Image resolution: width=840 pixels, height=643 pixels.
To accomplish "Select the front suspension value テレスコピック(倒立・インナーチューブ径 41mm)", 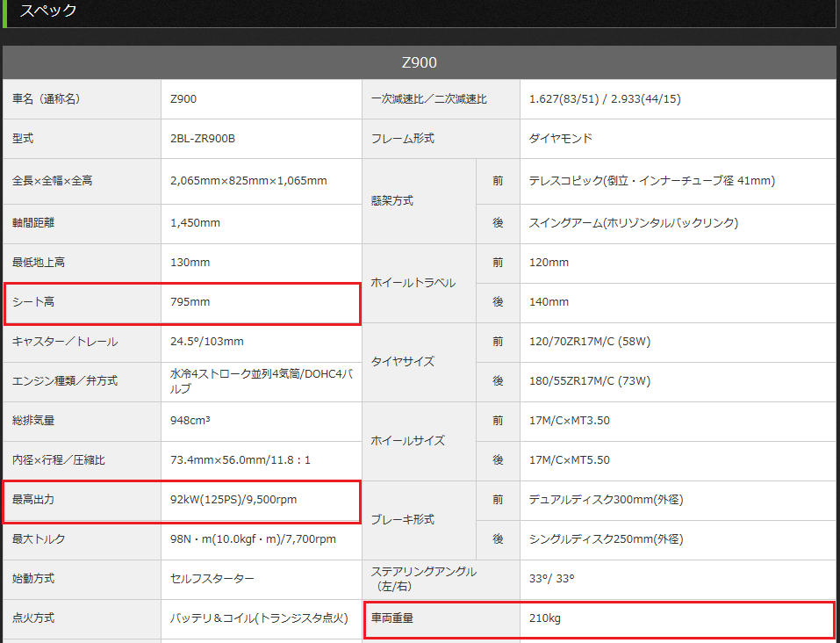I will pyautogui.click(x=652, y=181).
